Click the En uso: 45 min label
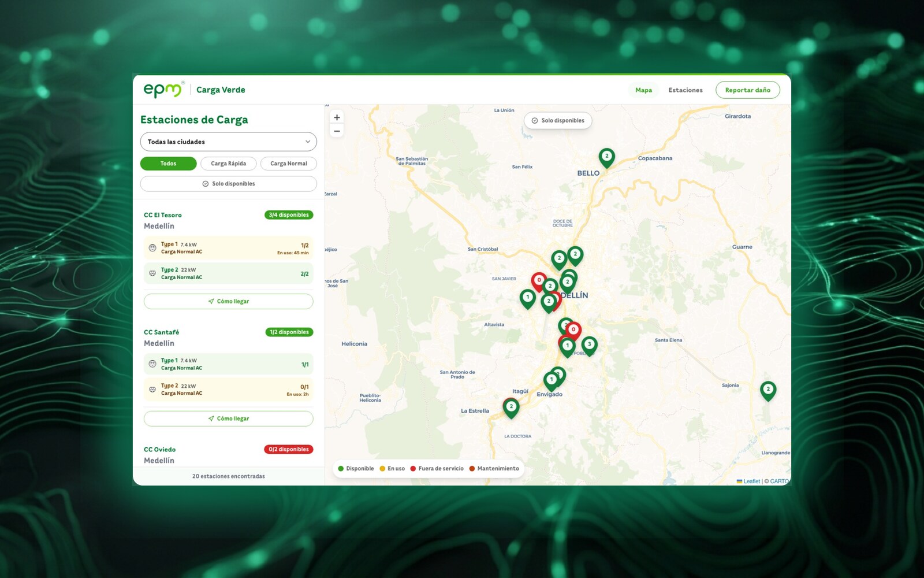This screenshot has width=924, height=578. point(293,253)
